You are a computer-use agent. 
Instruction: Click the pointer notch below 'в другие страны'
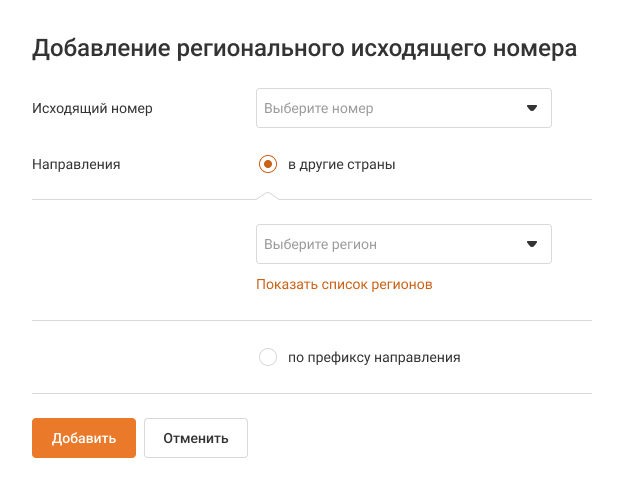pyautogui.click(x=267, y=194)
